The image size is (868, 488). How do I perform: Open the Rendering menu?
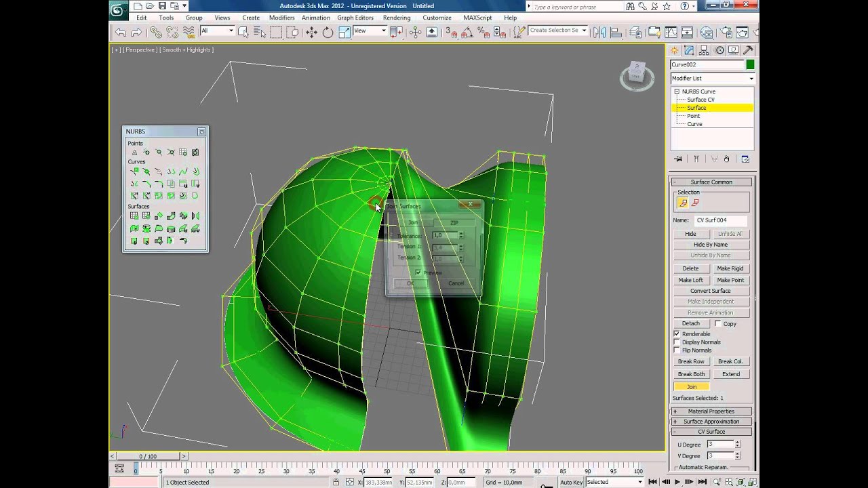pos(397,18)
